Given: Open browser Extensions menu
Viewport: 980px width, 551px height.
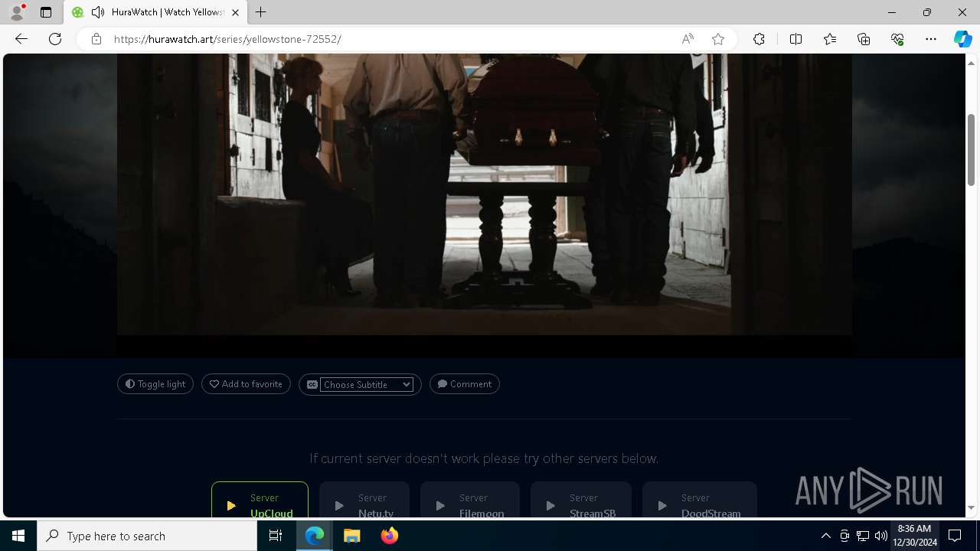Looking at the screenshot, I should [759, 39].
